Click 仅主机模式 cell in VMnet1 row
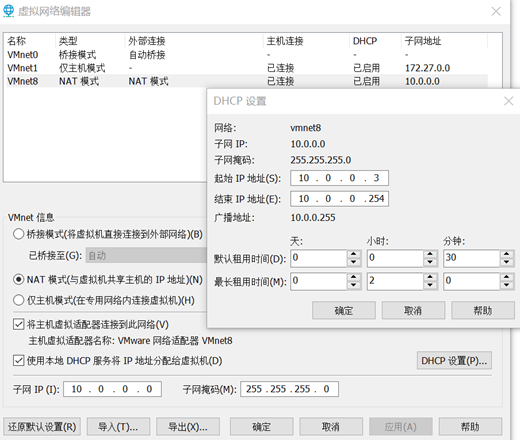 [82, 68]
